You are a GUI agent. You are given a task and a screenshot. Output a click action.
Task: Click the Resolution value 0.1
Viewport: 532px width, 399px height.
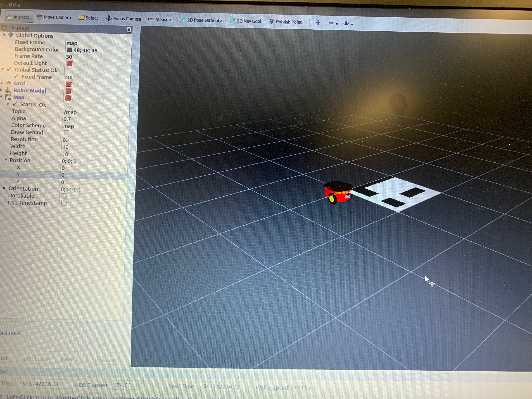66,140
